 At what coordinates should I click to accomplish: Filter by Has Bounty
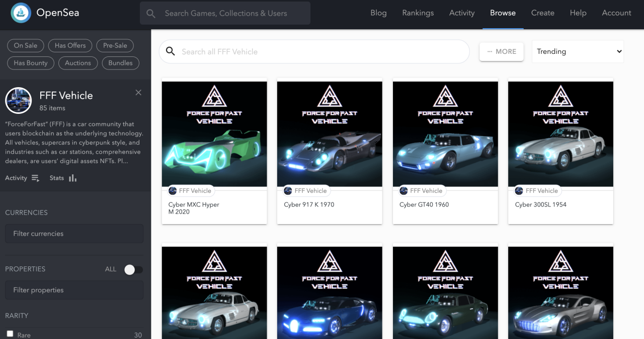31,63
